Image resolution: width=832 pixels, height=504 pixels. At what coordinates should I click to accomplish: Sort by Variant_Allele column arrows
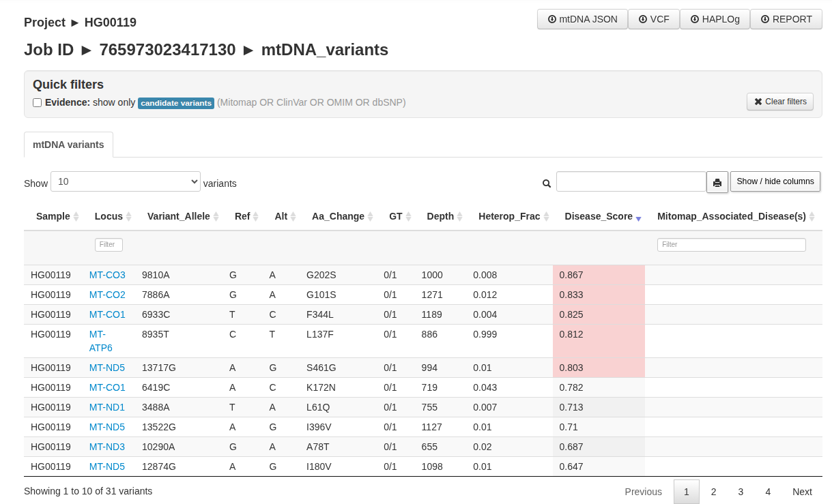216,217
